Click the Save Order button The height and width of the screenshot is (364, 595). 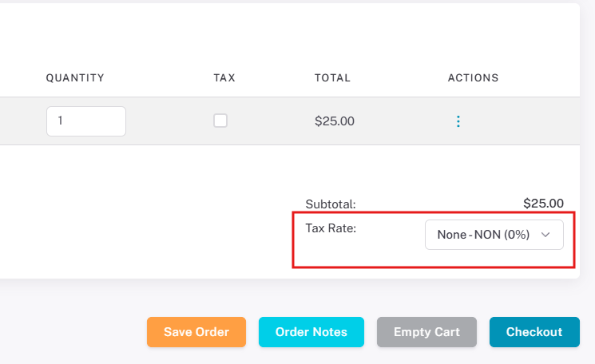pyautogui.click(x=196, y=332)
